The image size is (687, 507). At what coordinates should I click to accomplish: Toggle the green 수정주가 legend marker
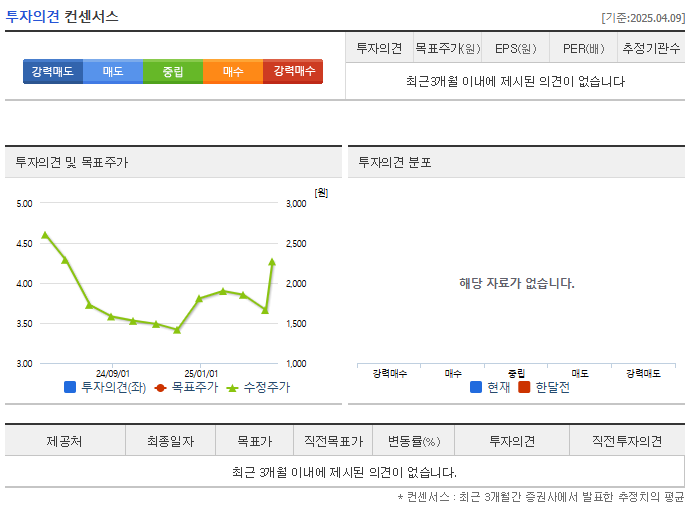(232, 388)
